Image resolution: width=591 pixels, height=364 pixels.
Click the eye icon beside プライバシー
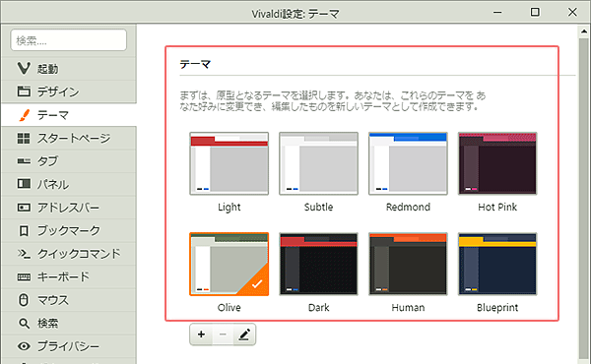(24, 346)
